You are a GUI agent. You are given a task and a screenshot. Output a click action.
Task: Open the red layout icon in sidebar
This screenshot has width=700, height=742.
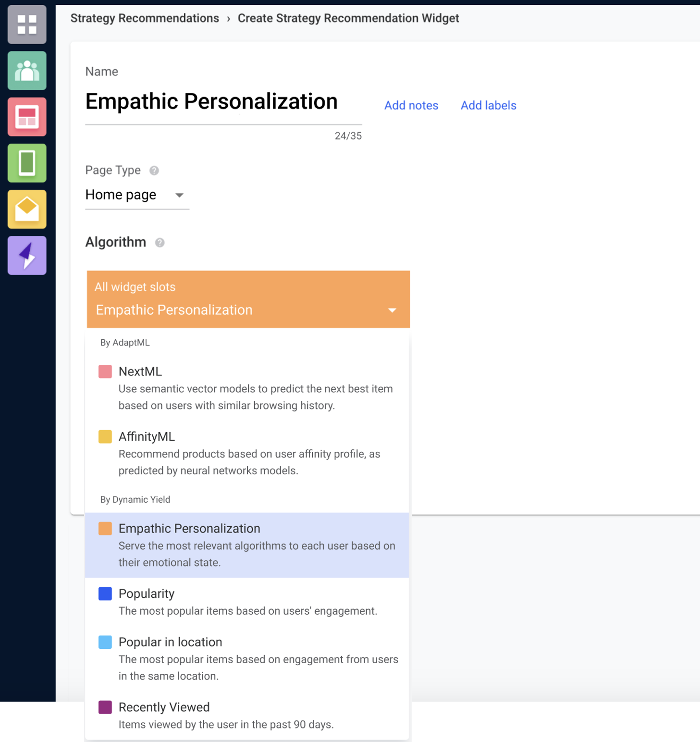pyautogui.click(x=27, y=117)
